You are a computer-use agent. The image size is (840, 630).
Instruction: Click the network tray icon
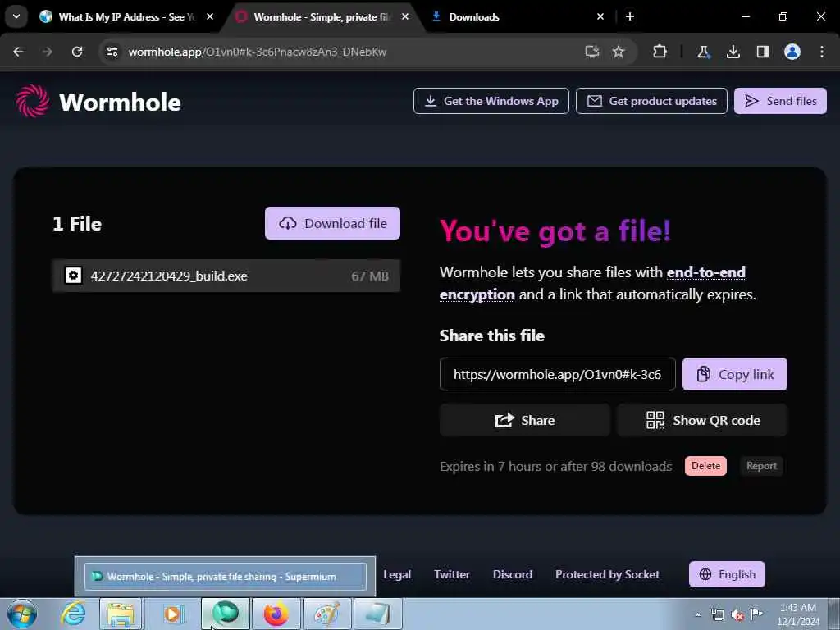717,614
